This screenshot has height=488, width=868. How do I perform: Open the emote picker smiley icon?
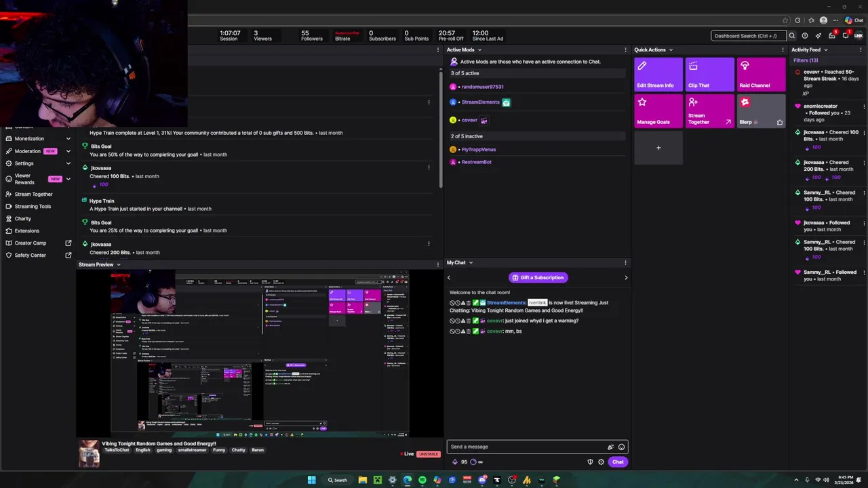(621, 447)
